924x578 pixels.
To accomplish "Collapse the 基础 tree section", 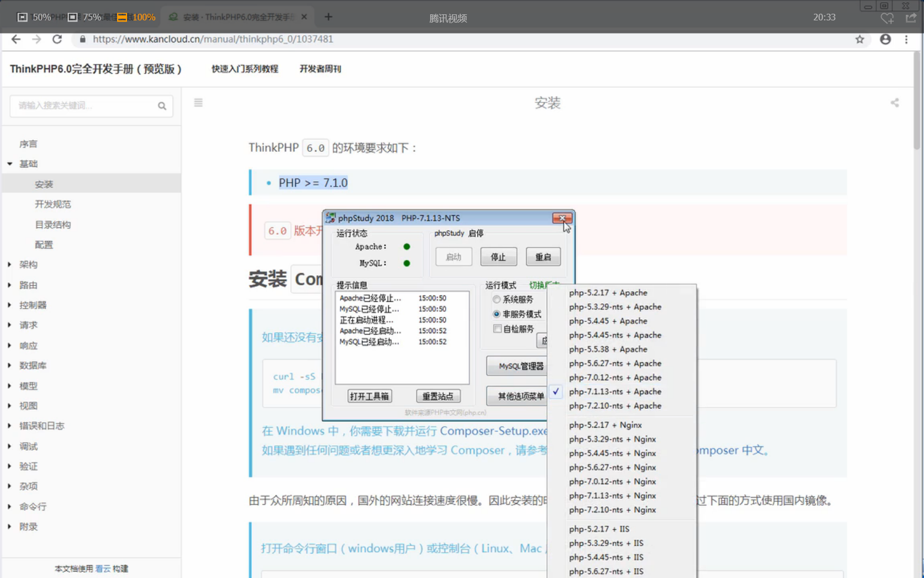I will point(10,163).
